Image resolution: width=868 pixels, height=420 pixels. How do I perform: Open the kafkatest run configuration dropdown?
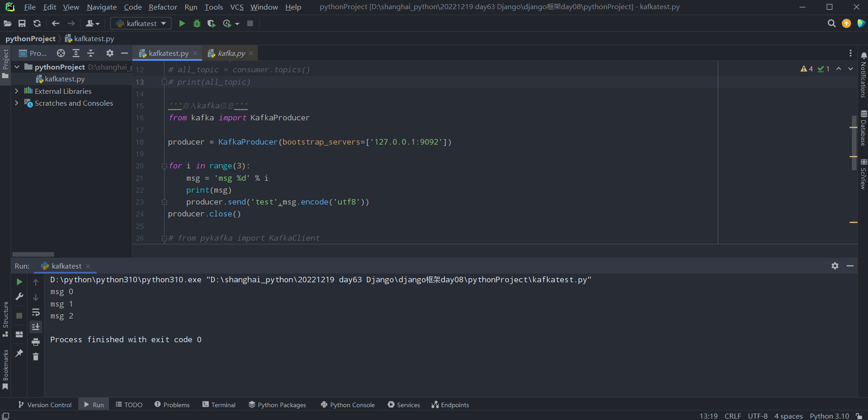141,23
